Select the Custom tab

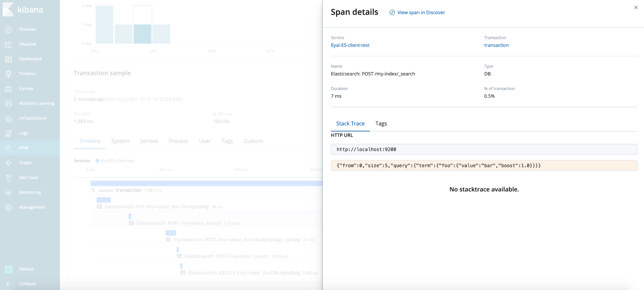point(254,141)
